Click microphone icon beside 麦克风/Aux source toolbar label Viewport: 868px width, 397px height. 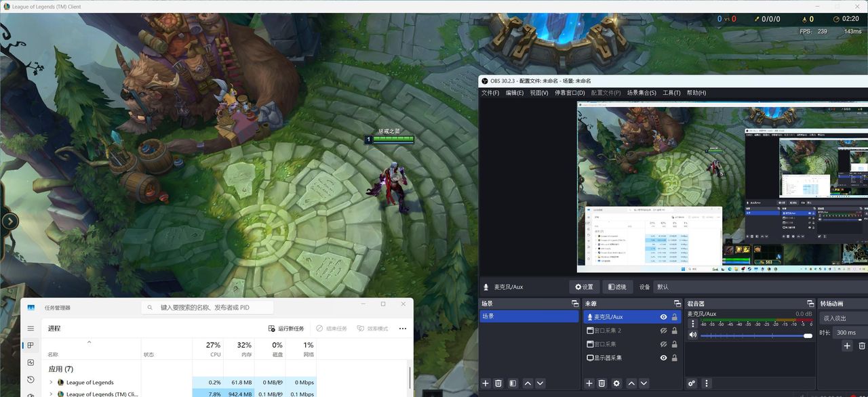tap(486, 287)
